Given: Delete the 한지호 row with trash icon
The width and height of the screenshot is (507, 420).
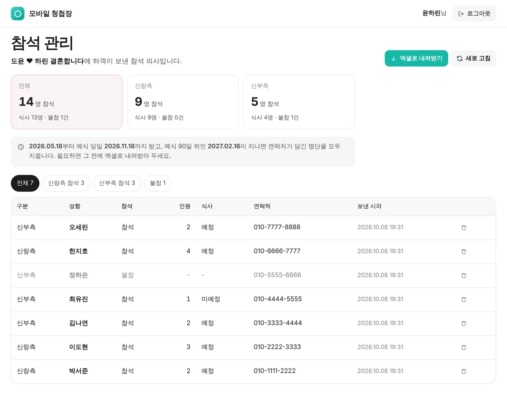Looking at the screenshot, I should [463, 252].
